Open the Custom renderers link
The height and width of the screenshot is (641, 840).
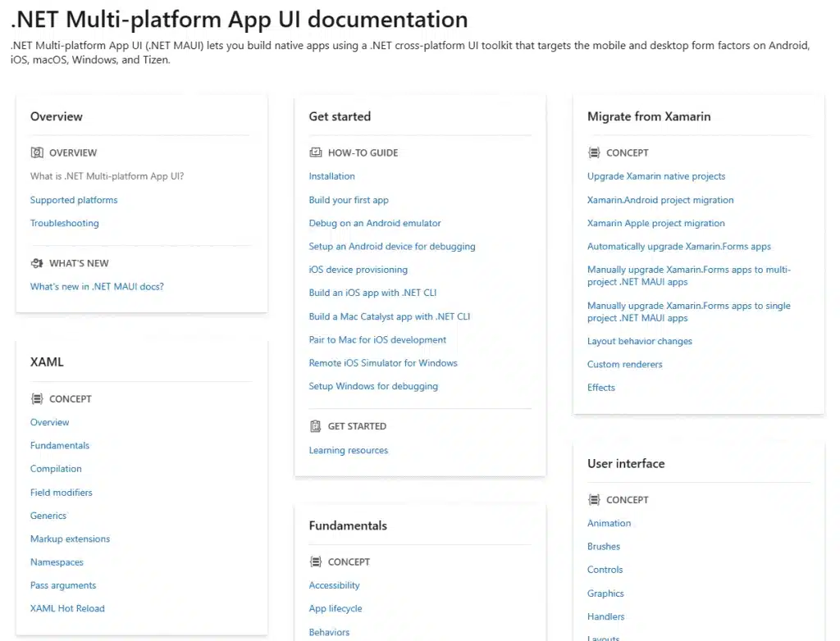pyautogui.click(x=624, y=365)
